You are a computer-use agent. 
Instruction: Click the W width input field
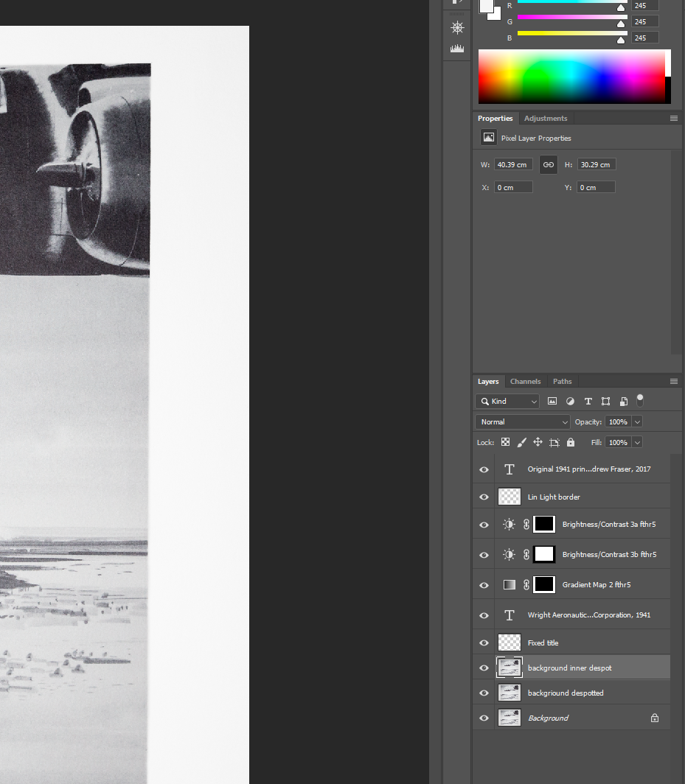pos(512,164)
